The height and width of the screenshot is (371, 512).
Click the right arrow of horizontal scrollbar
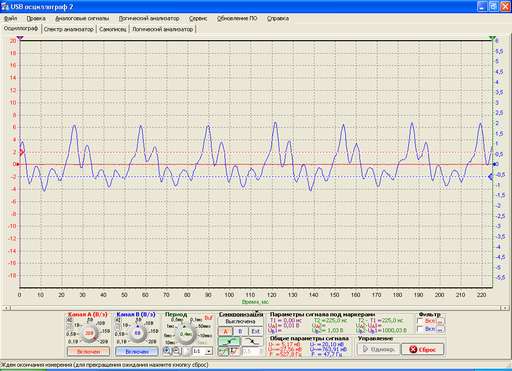click(504, 308)
